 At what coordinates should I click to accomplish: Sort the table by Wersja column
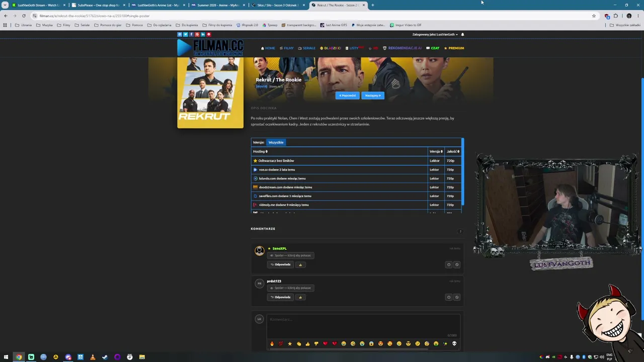click(x=436, y=151)
